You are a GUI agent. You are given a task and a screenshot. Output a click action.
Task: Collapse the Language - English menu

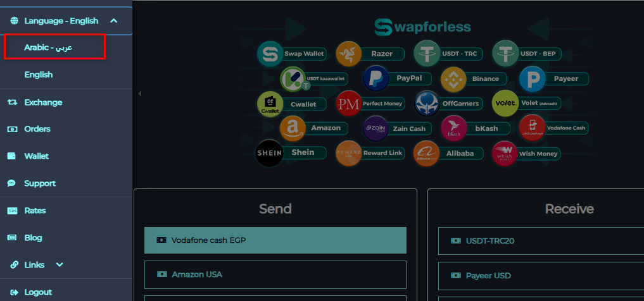(x=114, y=21)
